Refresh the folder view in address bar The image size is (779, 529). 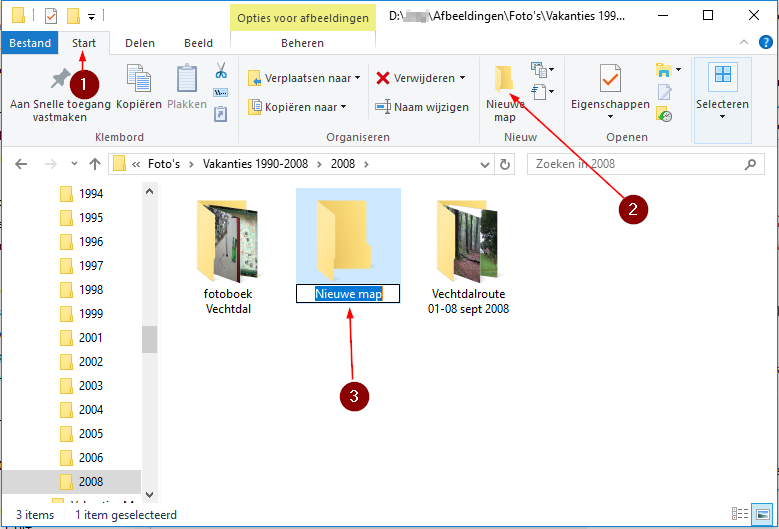click(505, 164)
